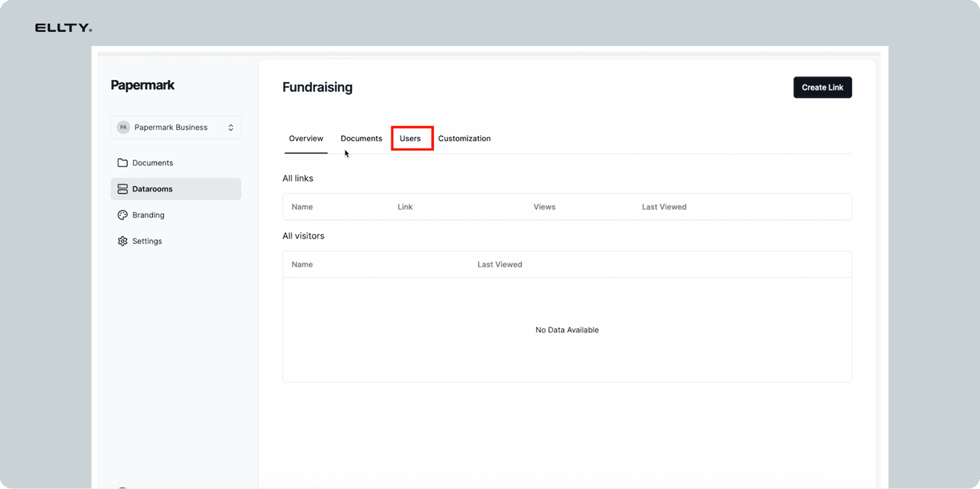Select Datarooms in the sidebar

pyautogui.click(x=176, y=189)
